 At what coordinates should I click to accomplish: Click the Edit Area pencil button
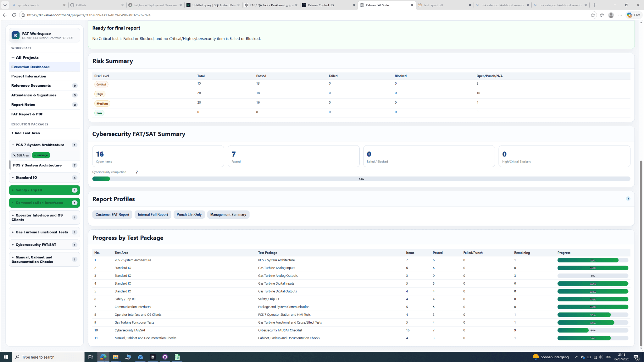click(21, 155)
